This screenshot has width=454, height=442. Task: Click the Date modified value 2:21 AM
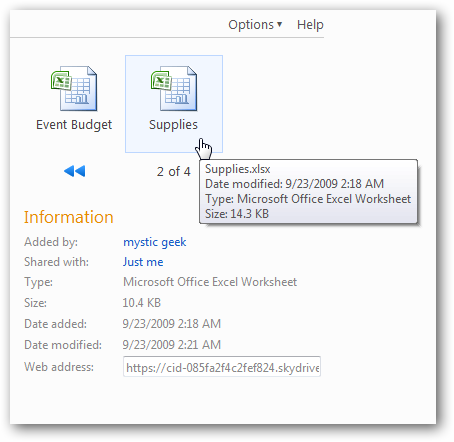click(171, 345)
